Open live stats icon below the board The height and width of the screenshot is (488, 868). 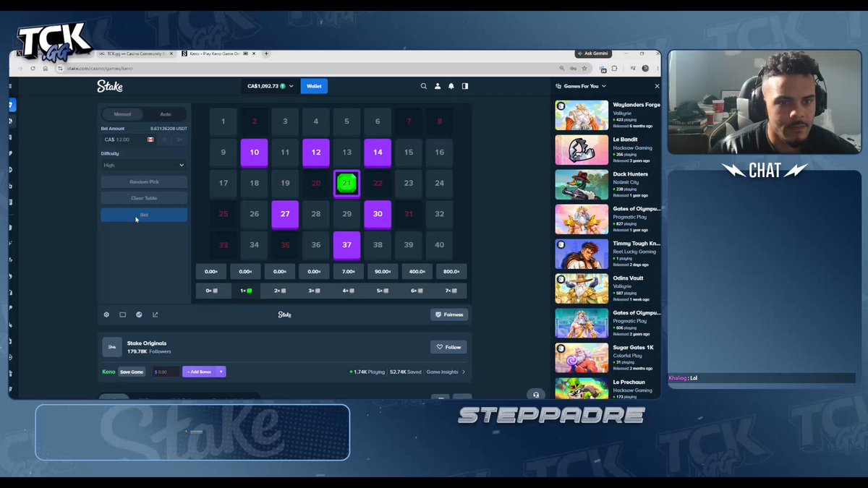tap(139, 314)
